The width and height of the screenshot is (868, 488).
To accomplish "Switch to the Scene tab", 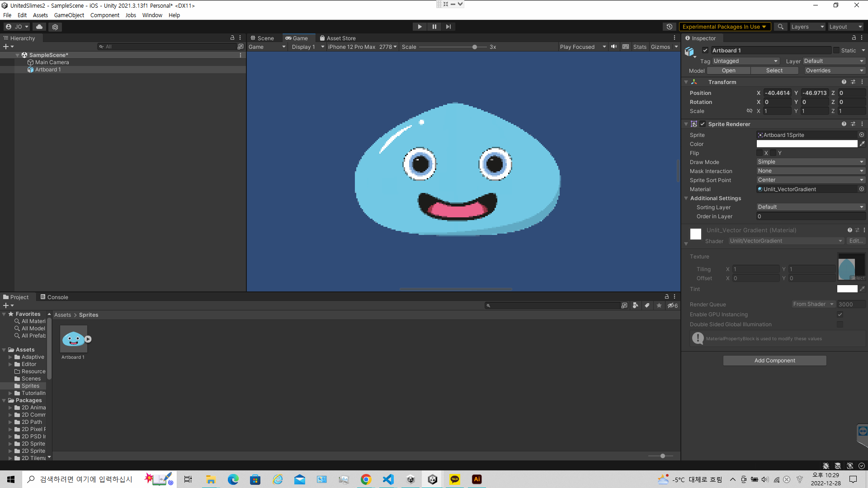I will tap(262, 38).
